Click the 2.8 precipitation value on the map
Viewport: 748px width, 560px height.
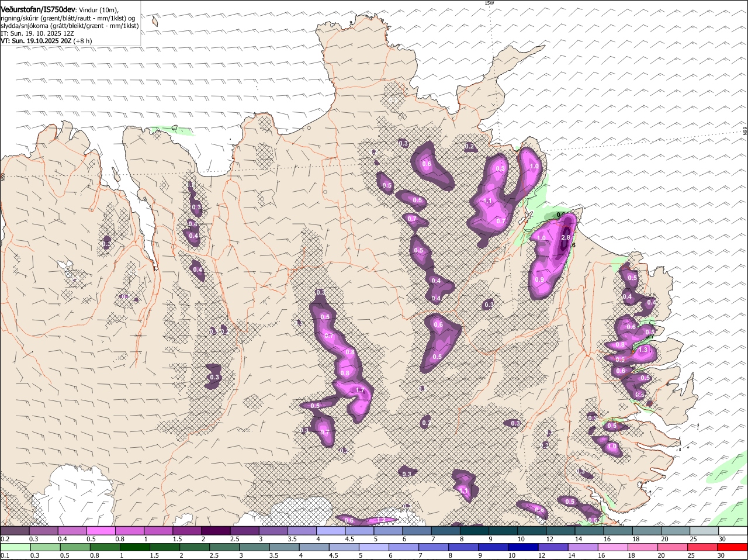tap(565, 237)
